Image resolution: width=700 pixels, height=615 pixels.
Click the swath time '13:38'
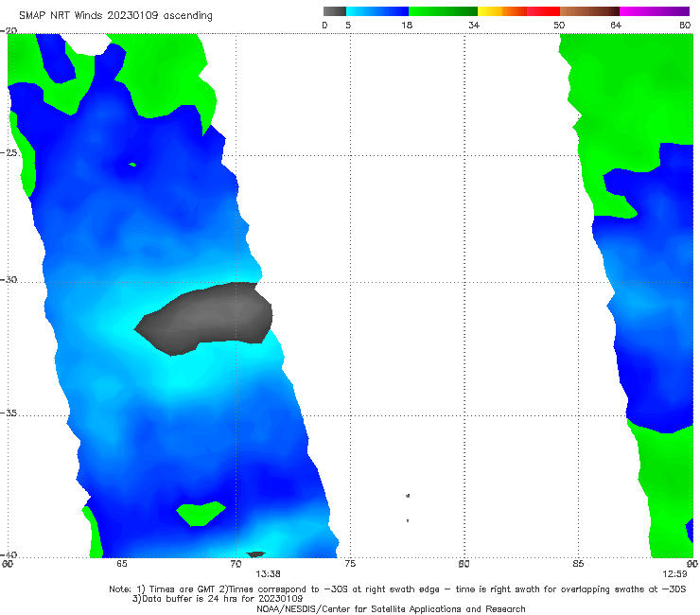click(x=268, y=574)
